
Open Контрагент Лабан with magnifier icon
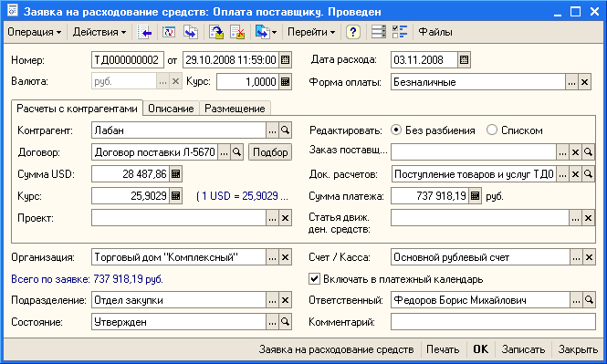[x=286, y=130]
